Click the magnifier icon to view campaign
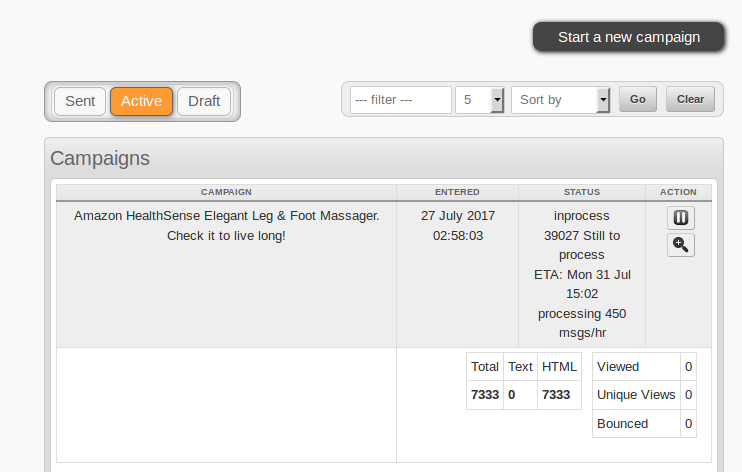 pyautogui.click(x=680, y=245)
